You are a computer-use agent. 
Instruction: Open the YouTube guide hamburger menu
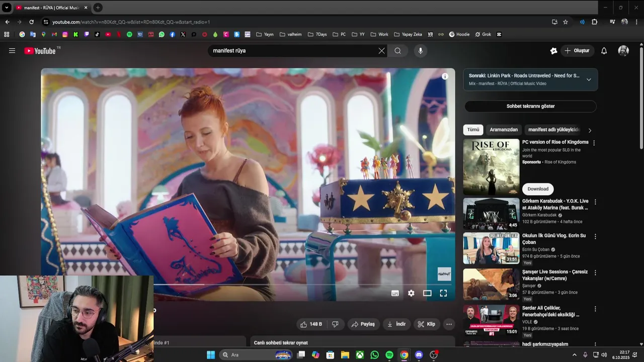click(12, 51)
